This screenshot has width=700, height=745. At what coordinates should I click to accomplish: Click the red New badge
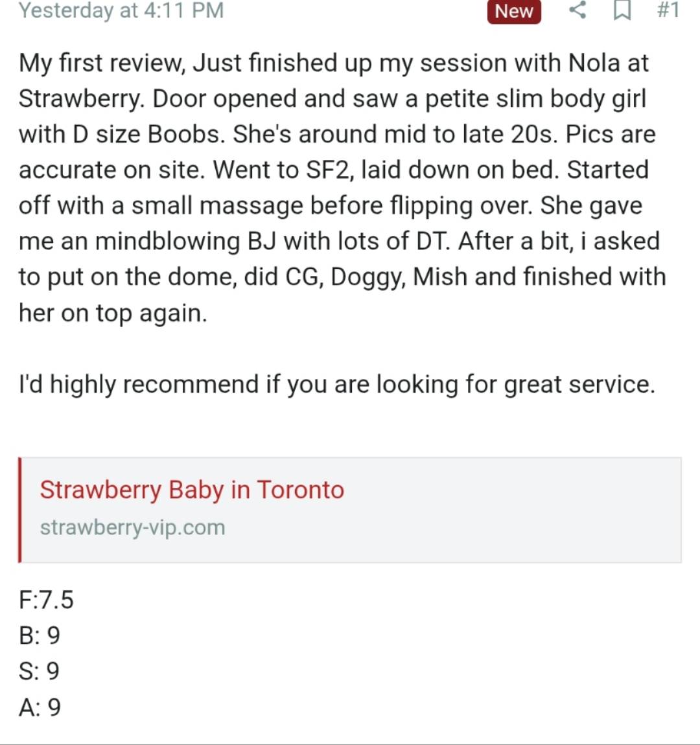514,12
